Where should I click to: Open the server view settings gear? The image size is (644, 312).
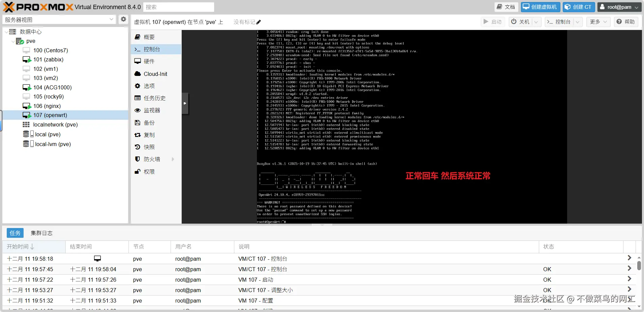[x=123, y=19]
